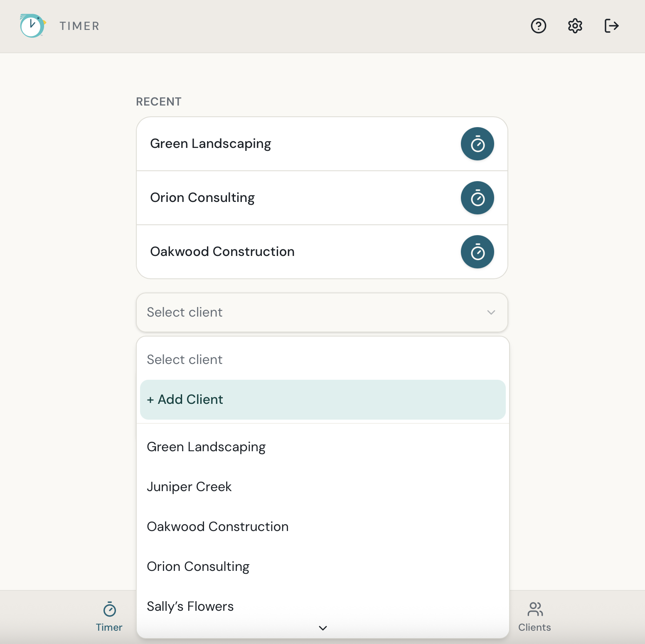Viewport: 645px width, 644px height.
Task: Choose + Add Client option
Action: point(323,400)
